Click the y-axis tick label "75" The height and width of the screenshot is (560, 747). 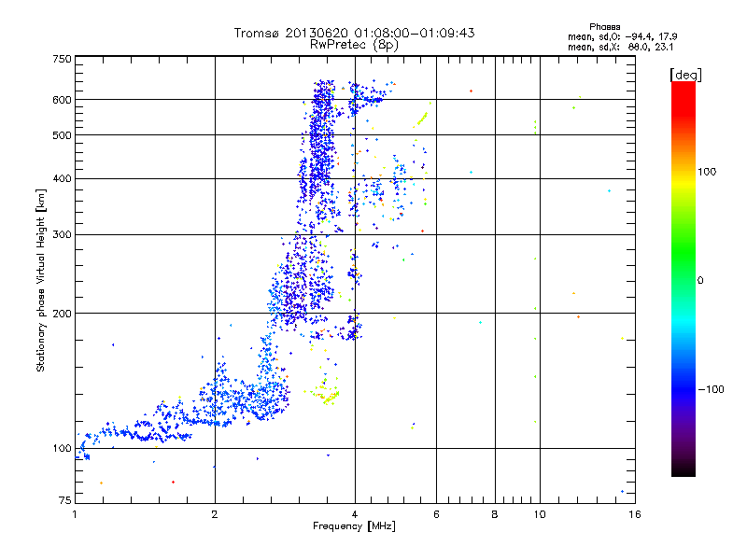[65, 500]
